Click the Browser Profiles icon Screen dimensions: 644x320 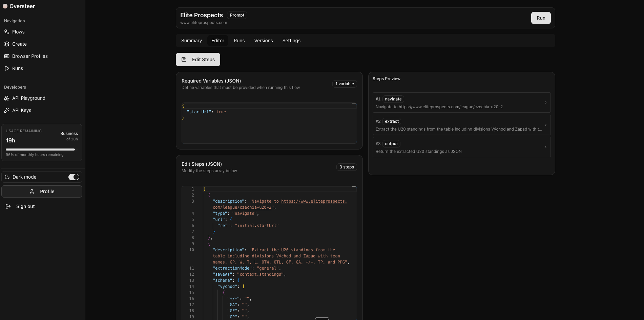[7, 56]
